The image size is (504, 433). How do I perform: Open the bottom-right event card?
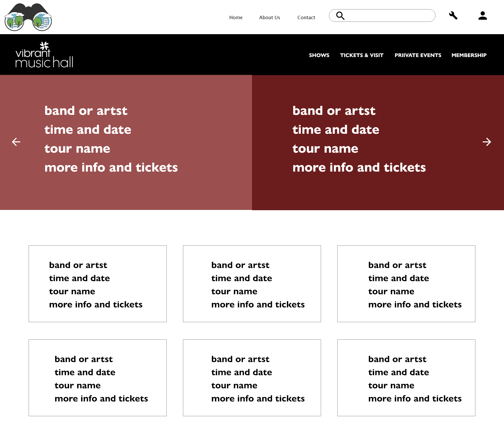pyautogui.click(x=406, y=378)
